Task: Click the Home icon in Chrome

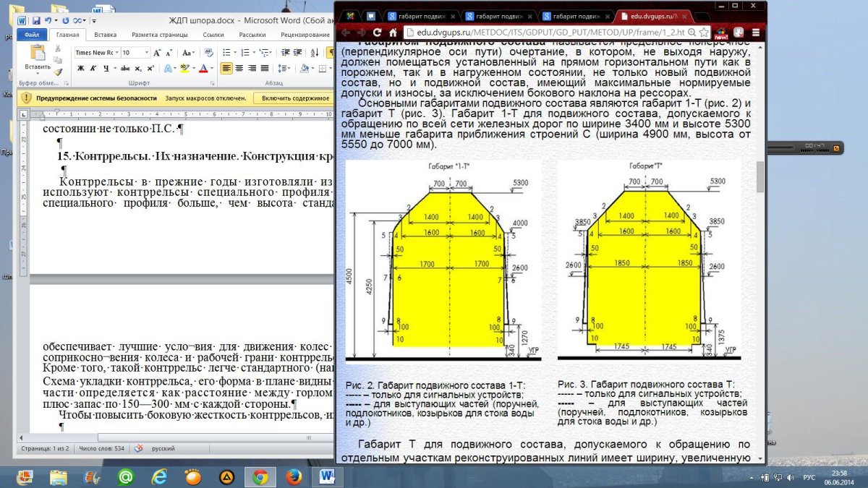Action: point(393,33)
